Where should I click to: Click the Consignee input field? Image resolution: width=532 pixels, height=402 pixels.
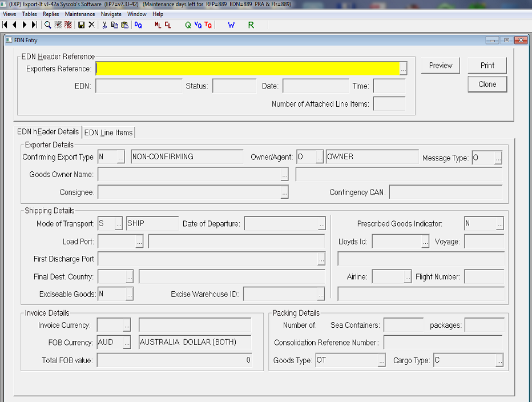[x=189, y=192]
